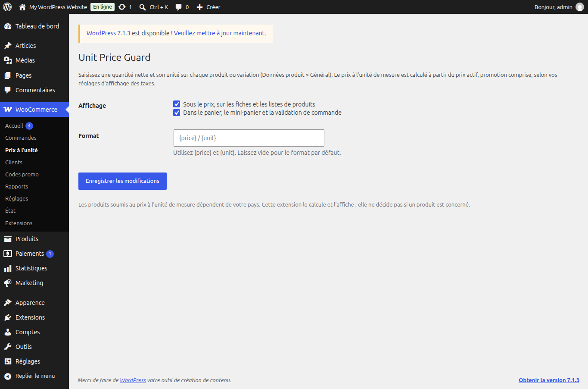The image size is (588, 389).
Task: Click "Obtenir la version 7.1.3" link
Action: point(549,380)
